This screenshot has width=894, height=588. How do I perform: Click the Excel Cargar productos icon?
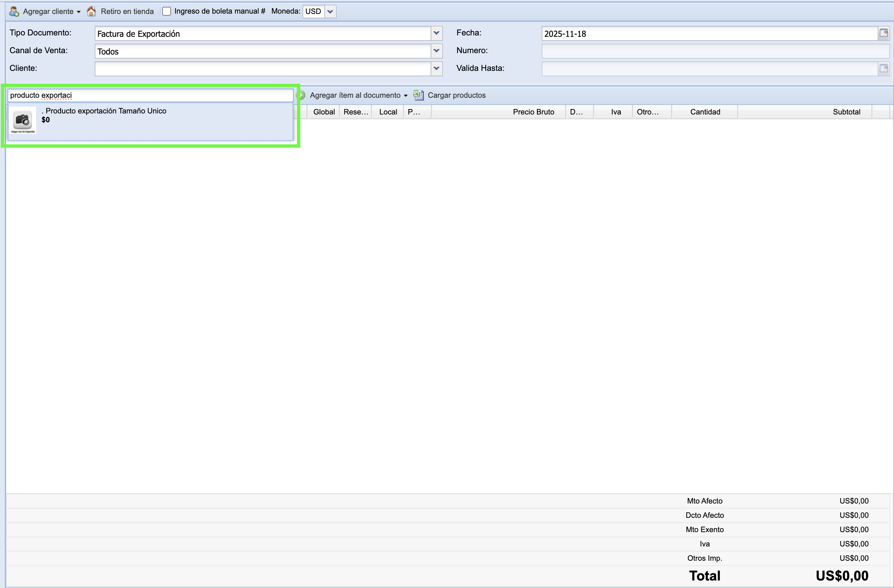pyautogui.click(x=418, y=95)
